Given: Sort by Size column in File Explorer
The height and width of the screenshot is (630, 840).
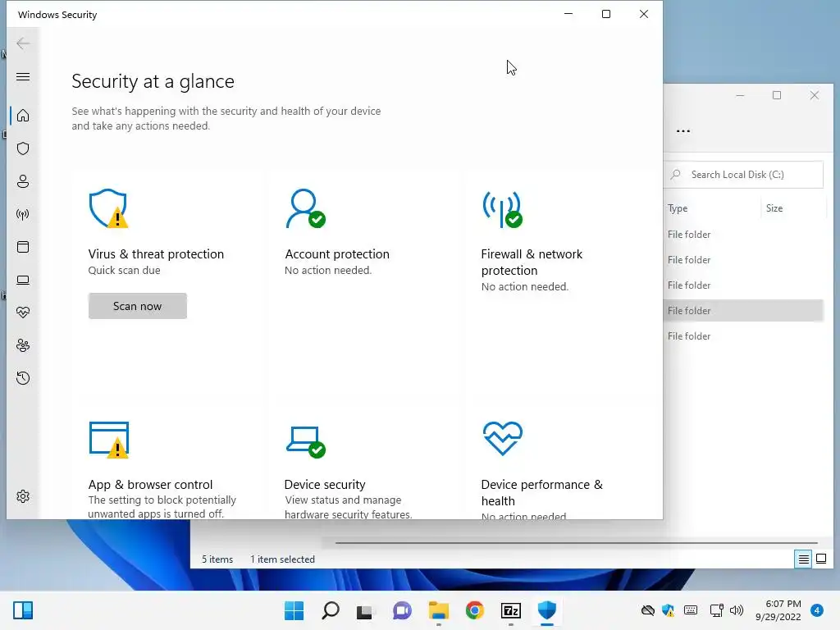Looking at the screenshot, I should [774, 208].
